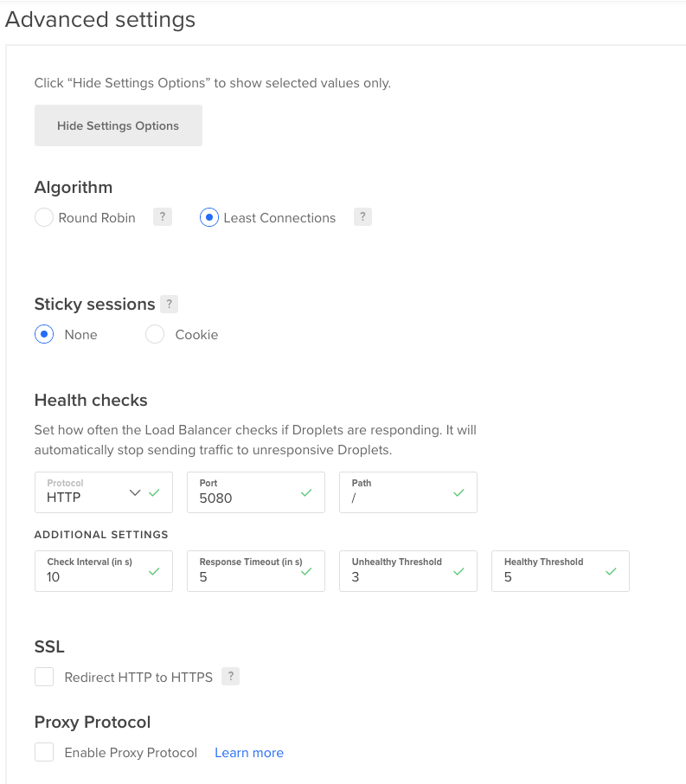Viewport: 686px width, 784px height.
Task: Focus the health check Port field
Action: pyautogui.click(x=256, y=492)
